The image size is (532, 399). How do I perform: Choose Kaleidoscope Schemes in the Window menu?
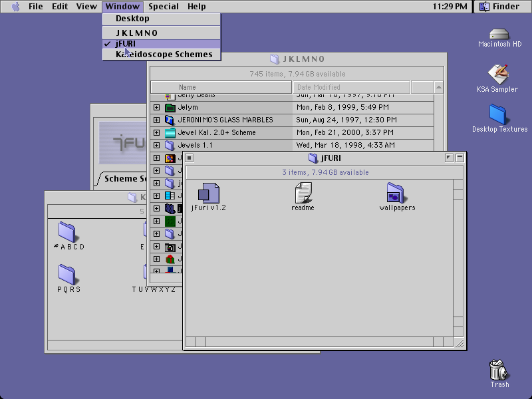(x=162, y=55)
